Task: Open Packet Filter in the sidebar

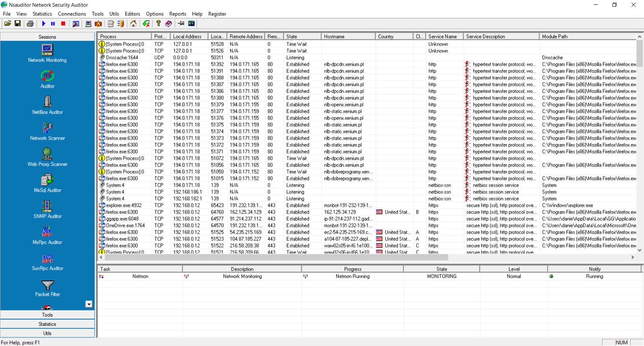Action: [47, 288]
